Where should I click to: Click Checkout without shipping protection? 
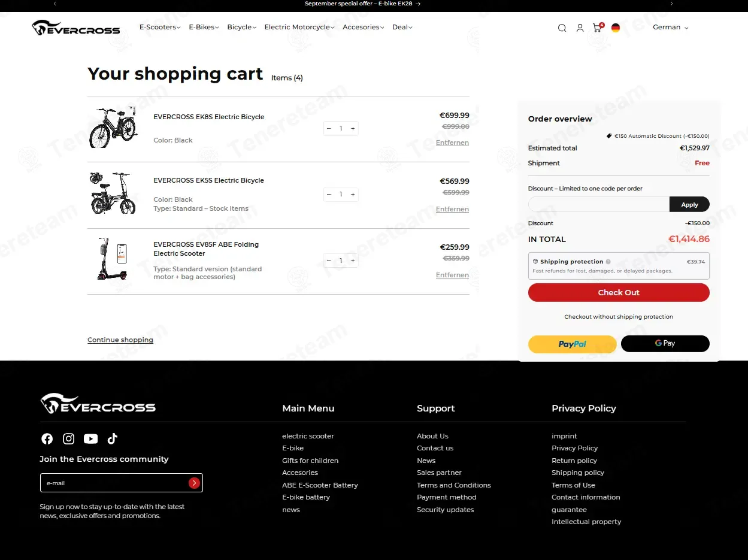619,317
